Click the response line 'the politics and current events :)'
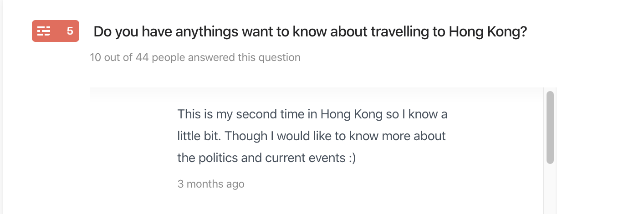Viewport: 644px width, 214px height. [x=266, y=158]
